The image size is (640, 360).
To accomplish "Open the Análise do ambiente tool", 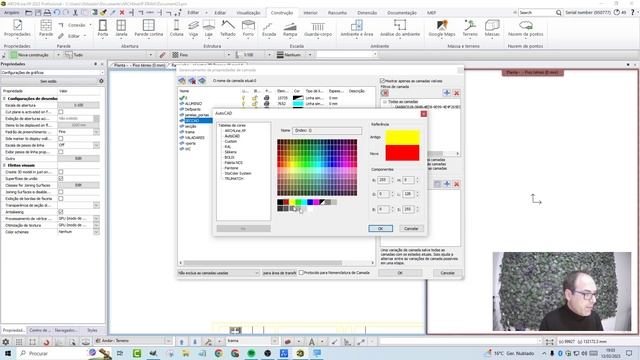I will (x=400, y=28).
